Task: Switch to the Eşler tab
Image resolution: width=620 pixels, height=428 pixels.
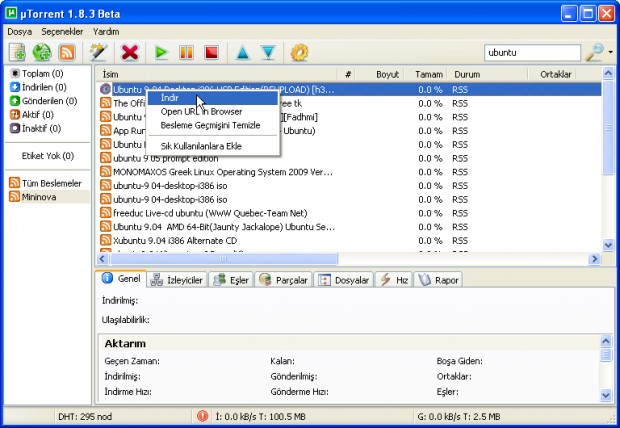Action: pos(231,280)
